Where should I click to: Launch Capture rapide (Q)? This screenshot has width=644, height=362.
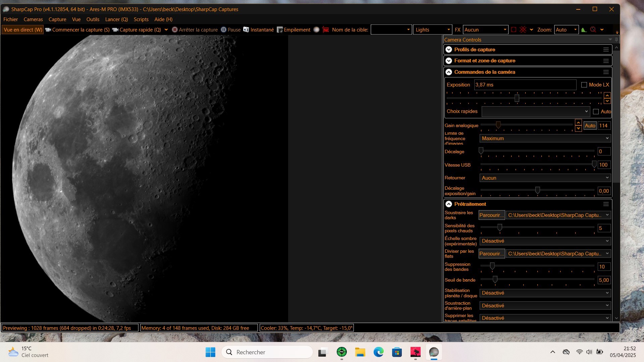[137, 30]
